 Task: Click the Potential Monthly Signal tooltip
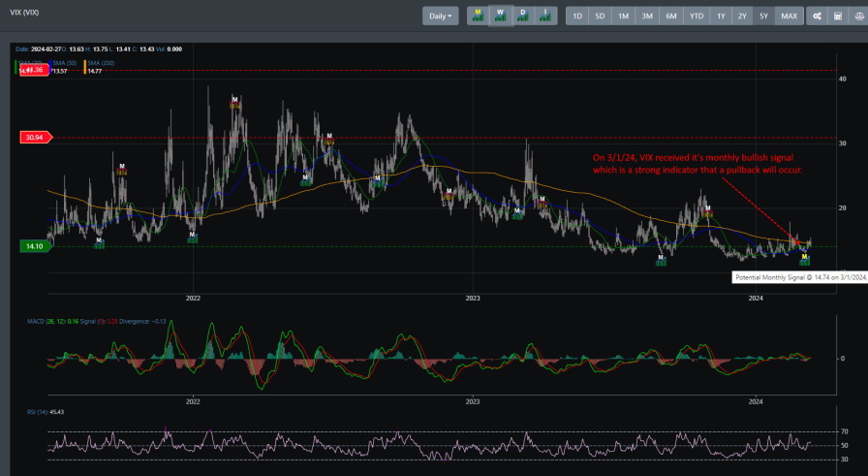800,277
